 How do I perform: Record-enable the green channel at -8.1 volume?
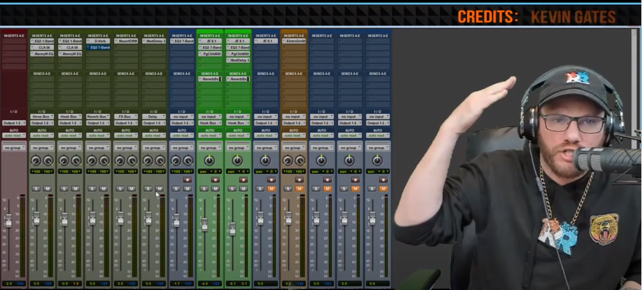(243, 180)
